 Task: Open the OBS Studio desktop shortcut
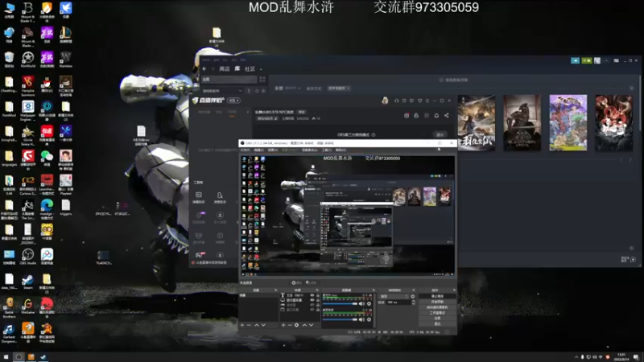tap(28, 257)
